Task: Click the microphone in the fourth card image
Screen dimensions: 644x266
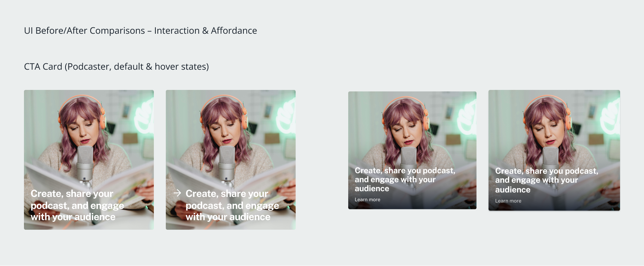Action: tap(550, 159)
